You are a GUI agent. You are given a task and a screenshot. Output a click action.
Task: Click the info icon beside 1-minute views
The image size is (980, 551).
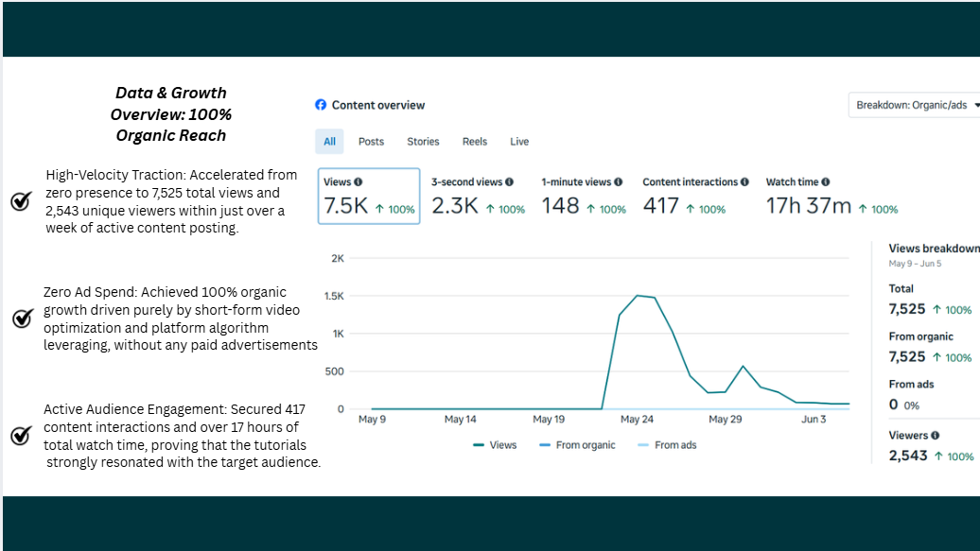618,181
